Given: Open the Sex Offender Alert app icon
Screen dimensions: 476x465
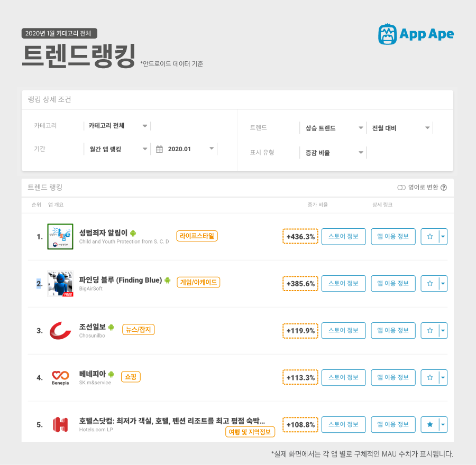Looking at the screenshot, I should click(x=60, y=237).
